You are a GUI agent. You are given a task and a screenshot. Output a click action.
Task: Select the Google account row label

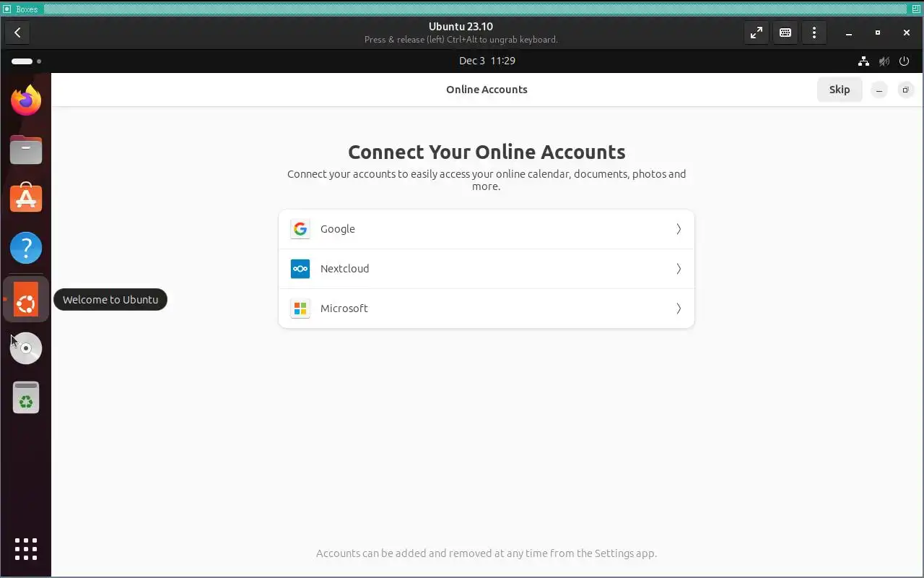pyautogui.click(x=338, y=229)
